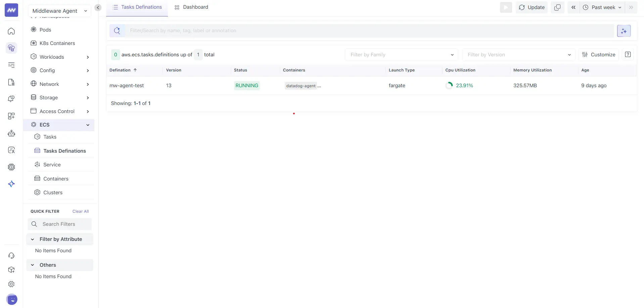The width and height of the screenshot is (644, 308).
Task: Open the settings gear at sidebar bottom
Action: [x=11, y=284]
